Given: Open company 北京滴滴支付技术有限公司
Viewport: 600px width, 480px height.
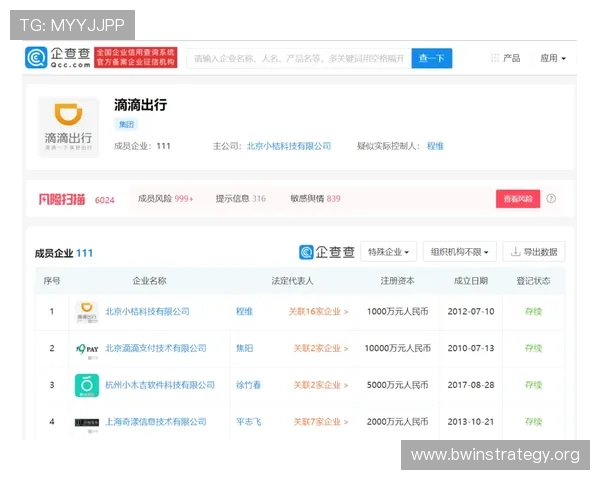Looking at the screenshot, I should pos(156,348).
